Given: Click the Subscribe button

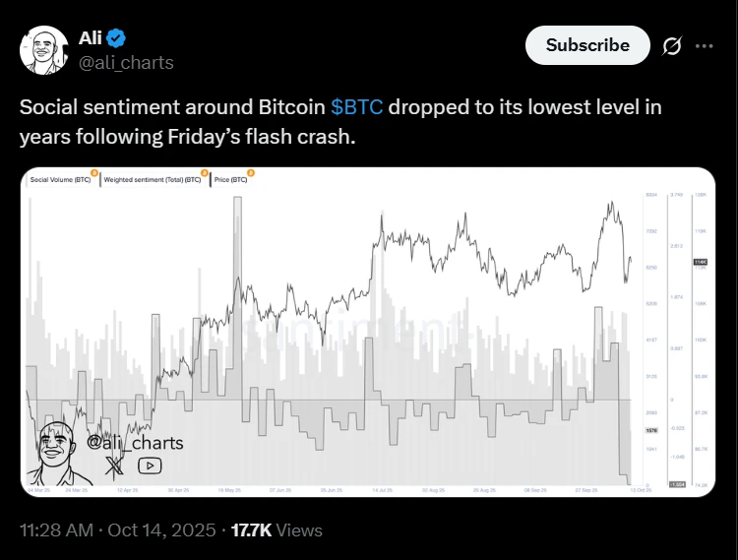Looking at the screenshot, I should coord(587,45).
